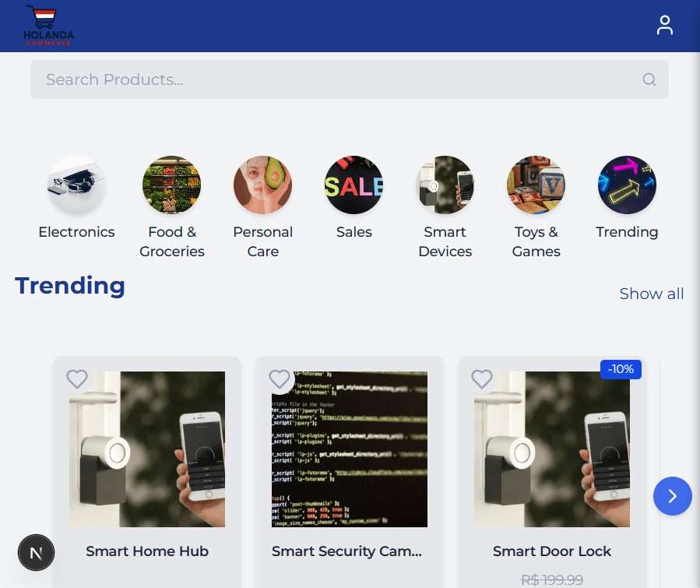Screen dimensions: 700x588
Task: Open the Smart Home Hub image
Action: point(147,449)
